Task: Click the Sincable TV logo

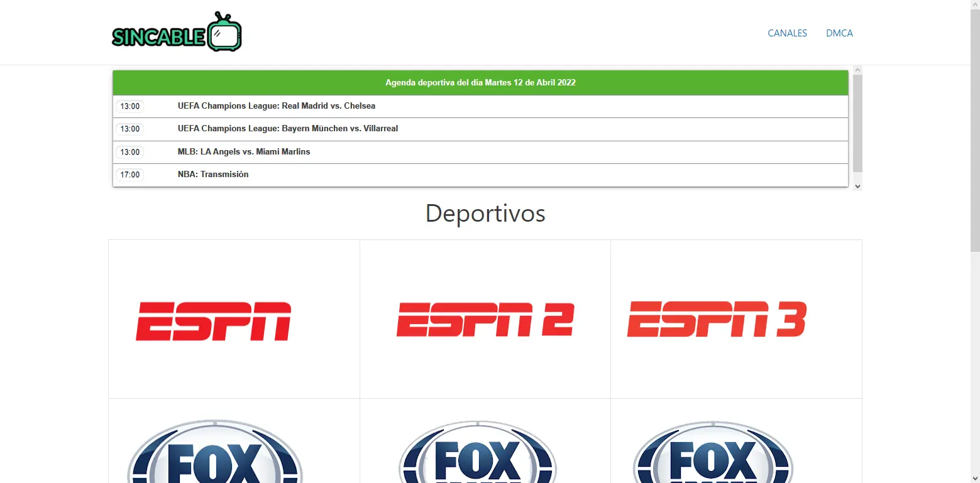Action: (177, 33)
